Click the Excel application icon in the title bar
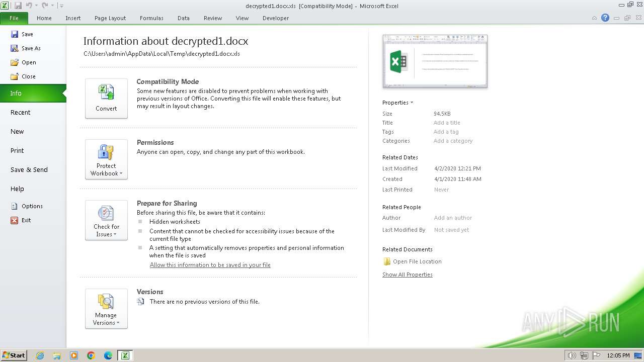 click(x=5, y=6)
